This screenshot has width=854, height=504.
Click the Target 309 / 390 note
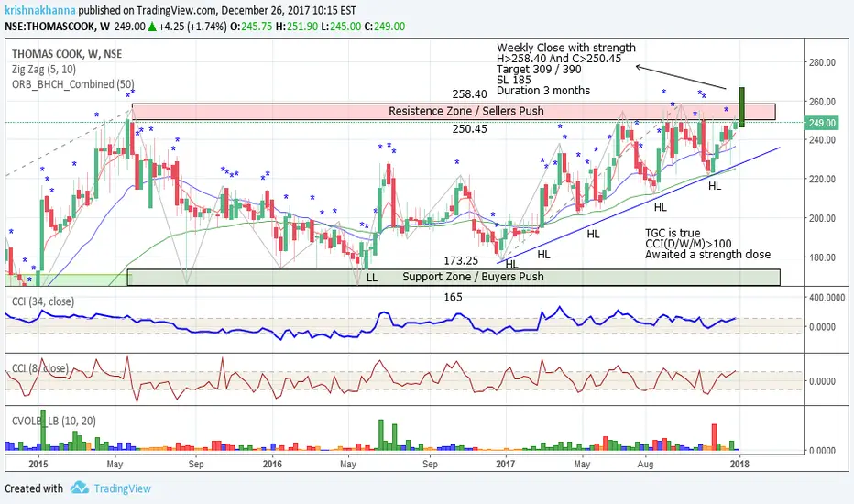pyautogui.click(x=539, y=70)
